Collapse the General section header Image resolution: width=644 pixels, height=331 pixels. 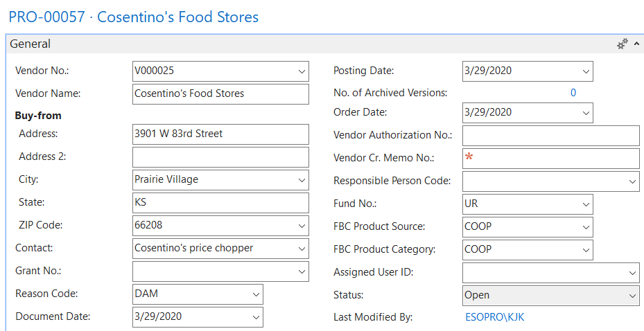pyautogui.click(x=31, y=44)
